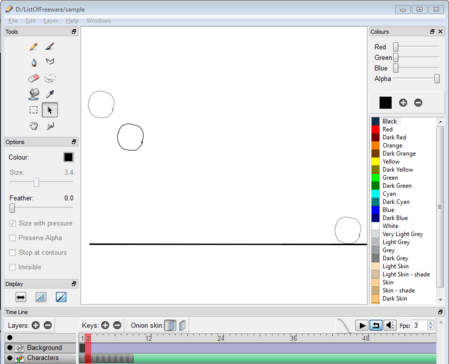Viewport: 449px width, 364px height.
Task: Undock the Tools panel
Action: click(x=74, y=32)
